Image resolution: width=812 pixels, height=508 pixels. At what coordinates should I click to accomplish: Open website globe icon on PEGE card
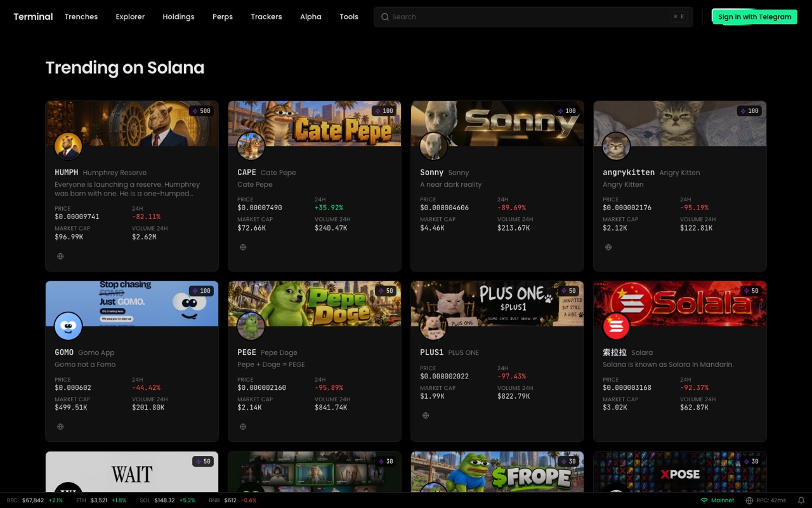coord(243,427)
